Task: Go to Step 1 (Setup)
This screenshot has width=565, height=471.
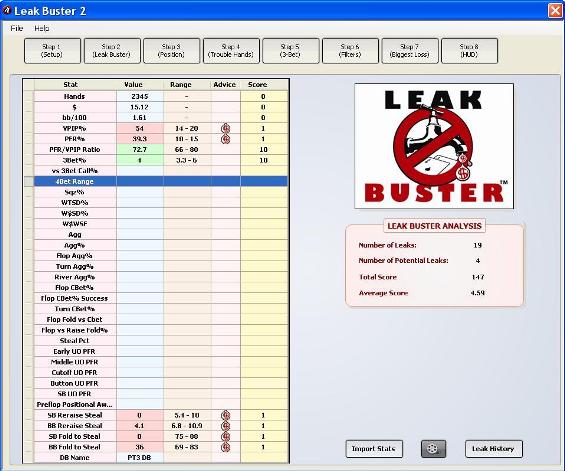Action: (x=52, y=51)
